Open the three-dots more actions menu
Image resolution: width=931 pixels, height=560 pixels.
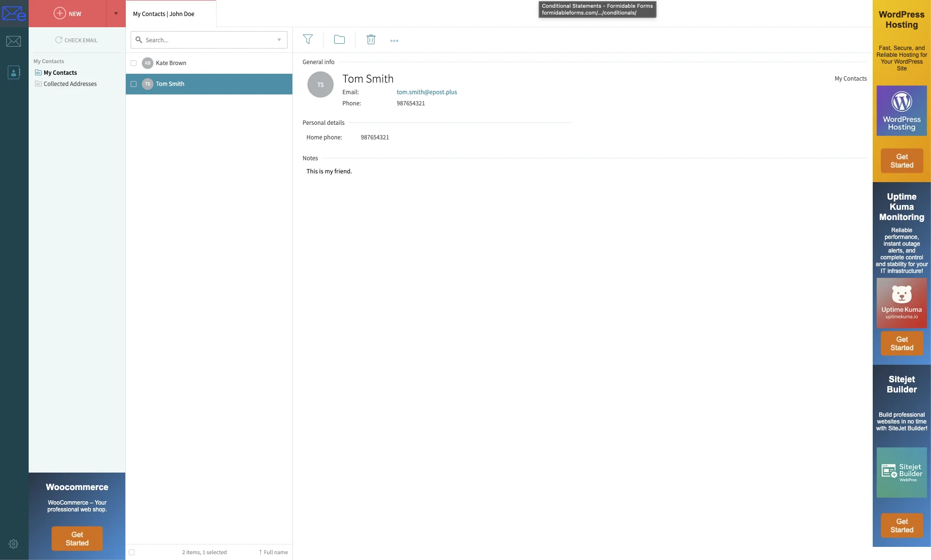[x=394, y=41]
